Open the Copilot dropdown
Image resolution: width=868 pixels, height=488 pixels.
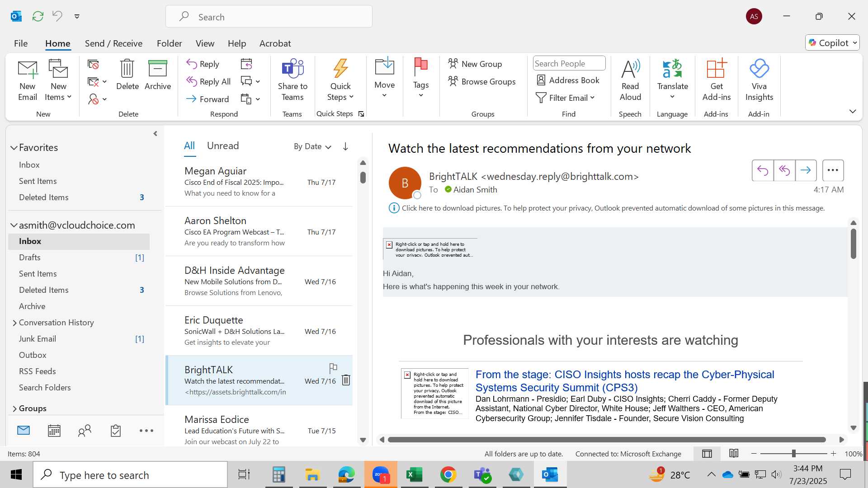tap(832, 42)
